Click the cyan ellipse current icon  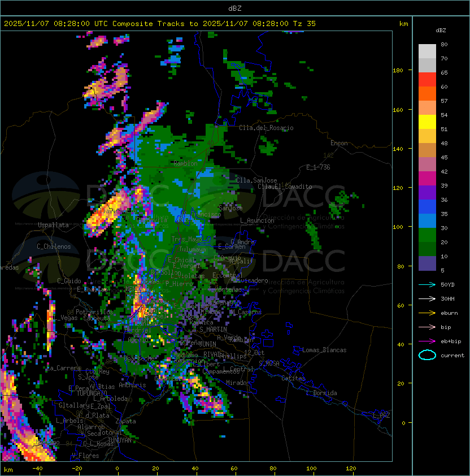click(x=427, y=355)
